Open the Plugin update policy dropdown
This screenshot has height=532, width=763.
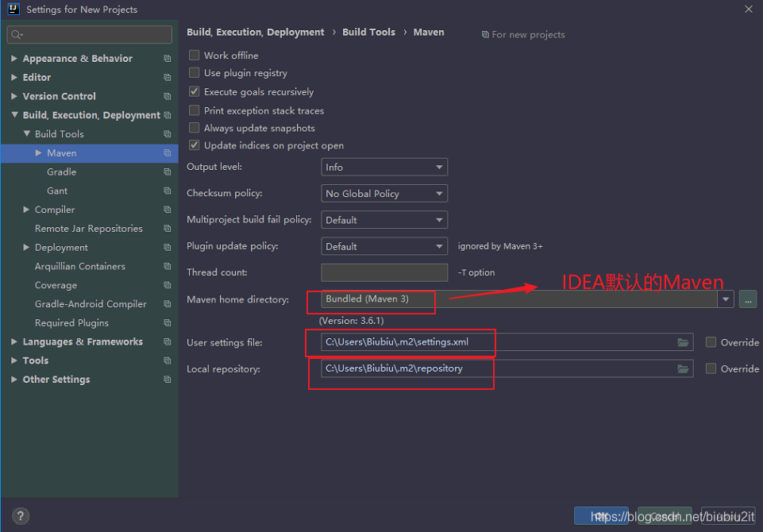[384, 246]
